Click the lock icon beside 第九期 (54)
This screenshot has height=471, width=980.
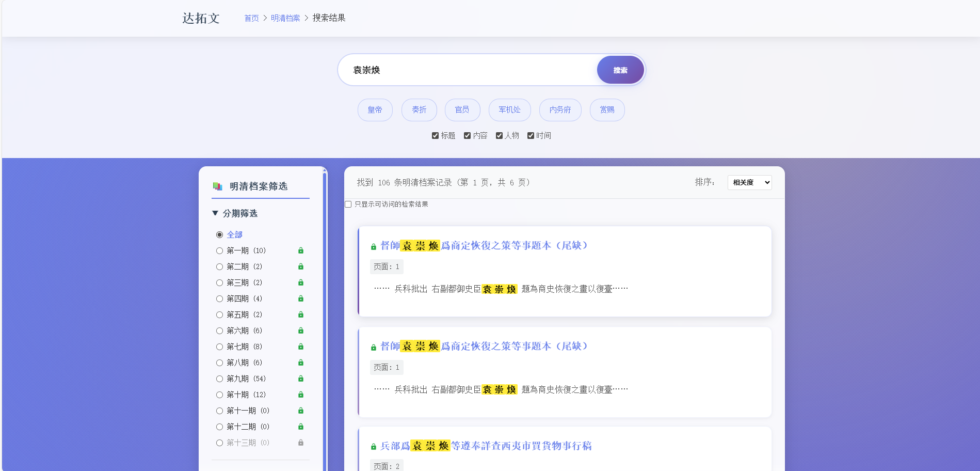tap(301, 379)
